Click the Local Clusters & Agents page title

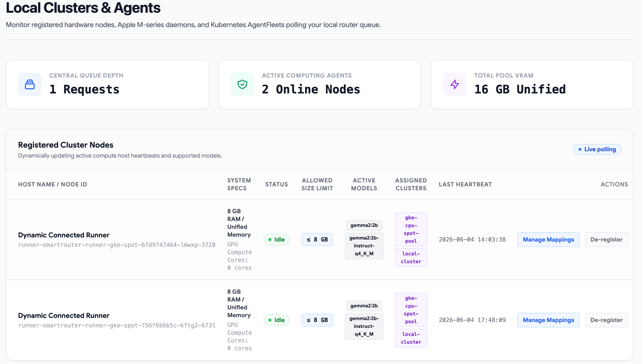pyautogui.click(x=83, y=8)
